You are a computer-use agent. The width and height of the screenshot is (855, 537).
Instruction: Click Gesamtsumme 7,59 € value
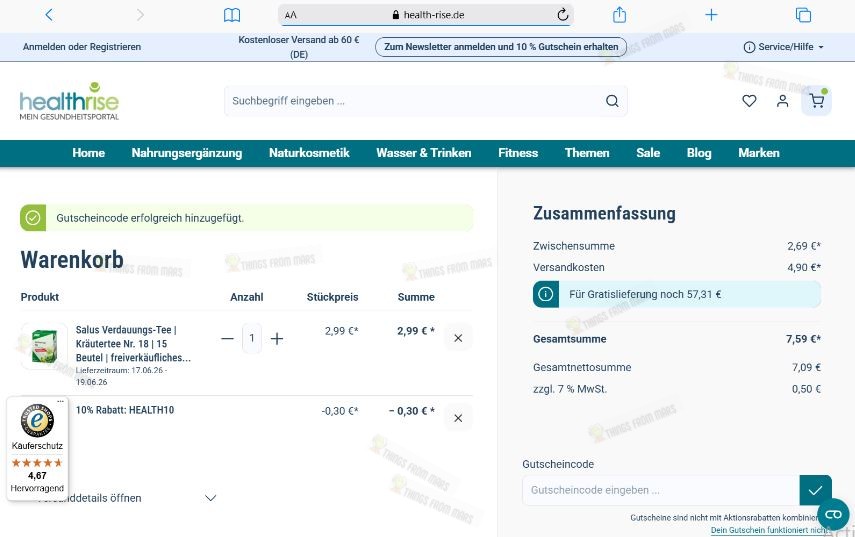[803, 339]
